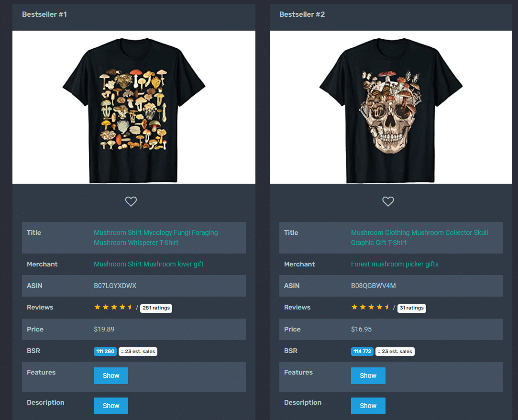This screenshot has height=420, width=518.
Task: Click BSR badge 114 772
Action: click(362, 351)
